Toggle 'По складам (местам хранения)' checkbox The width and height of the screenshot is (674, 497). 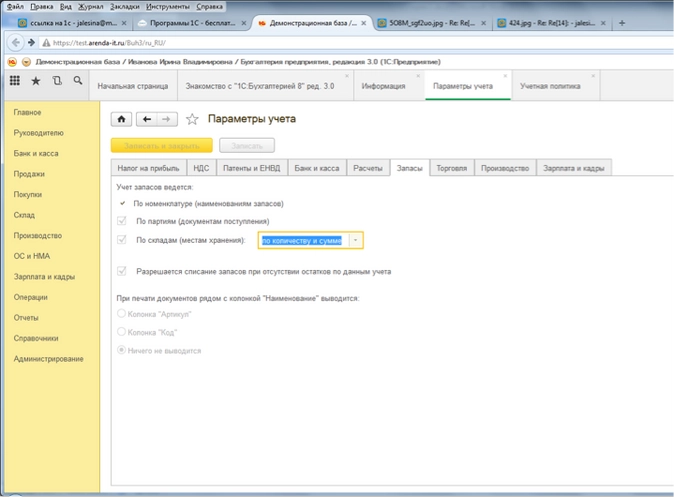click(122, 240)
